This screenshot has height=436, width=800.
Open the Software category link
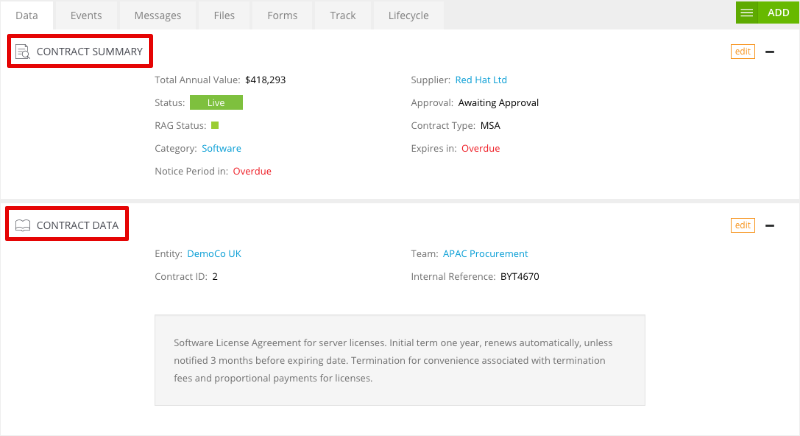[x=221, y=148]
